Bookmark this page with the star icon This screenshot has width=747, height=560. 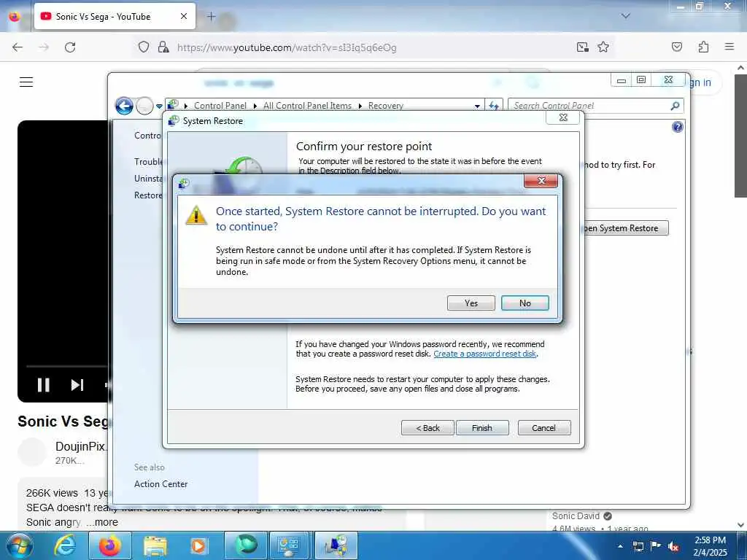[x=603, y=47]
